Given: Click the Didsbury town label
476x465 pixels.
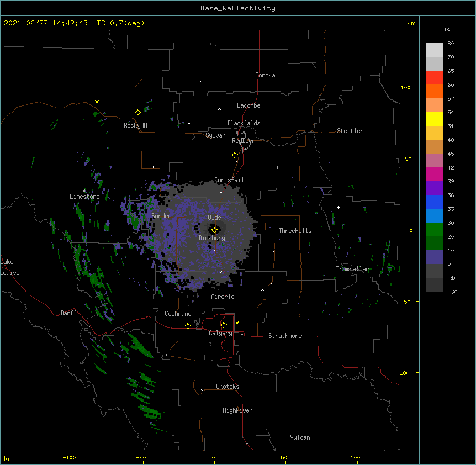Looking at the screenshot, I should coord(212,238).
